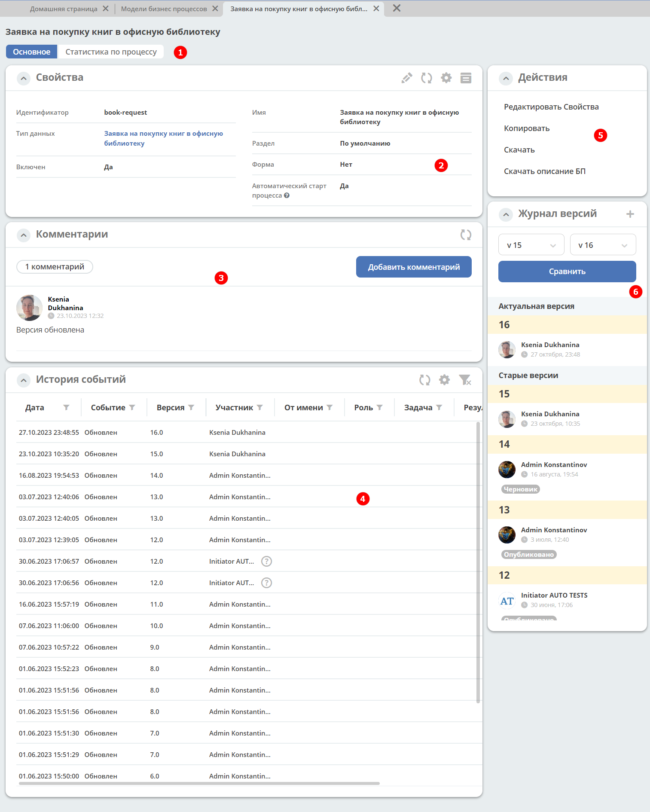Switch to Основное tab
This screenshot has width=650, height=812.
(x=31, y=52)
